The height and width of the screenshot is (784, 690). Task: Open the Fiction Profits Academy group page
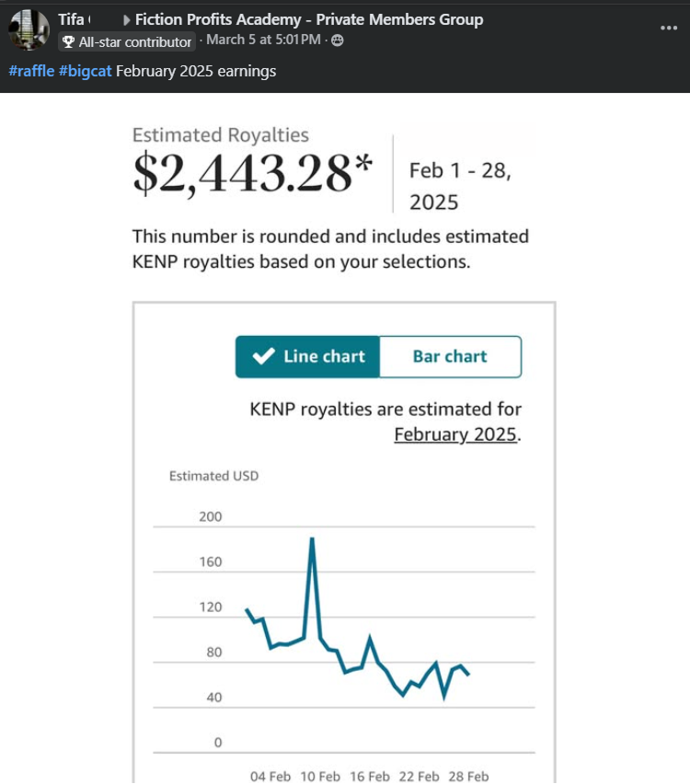pyautogui.click(x=308, y=19)
